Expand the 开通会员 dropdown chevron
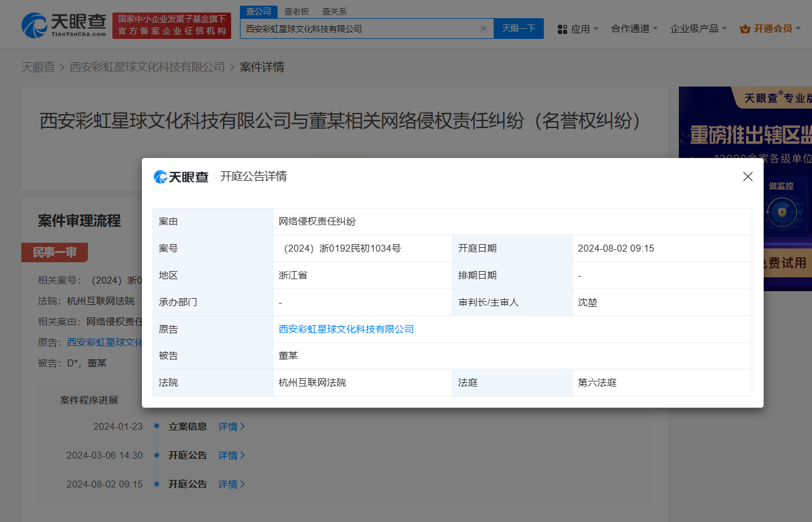Screen dimensions: 812x522 799,29
